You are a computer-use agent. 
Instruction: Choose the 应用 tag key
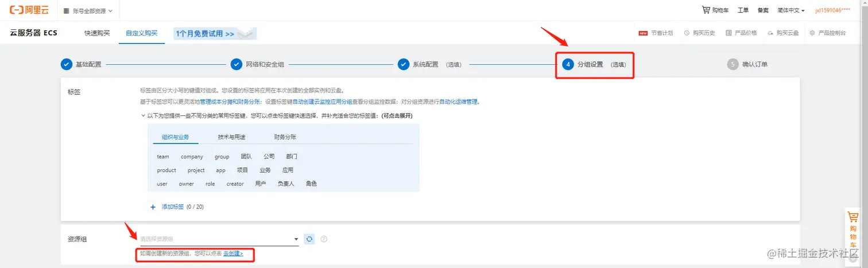pyautogui.click(x=288, y=170)
